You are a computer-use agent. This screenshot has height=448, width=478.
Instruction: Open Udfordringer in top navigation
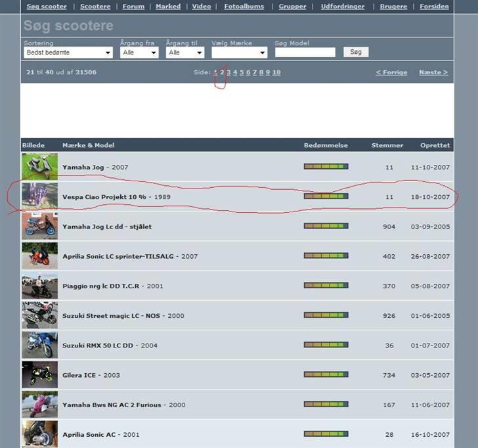point(343,6)
